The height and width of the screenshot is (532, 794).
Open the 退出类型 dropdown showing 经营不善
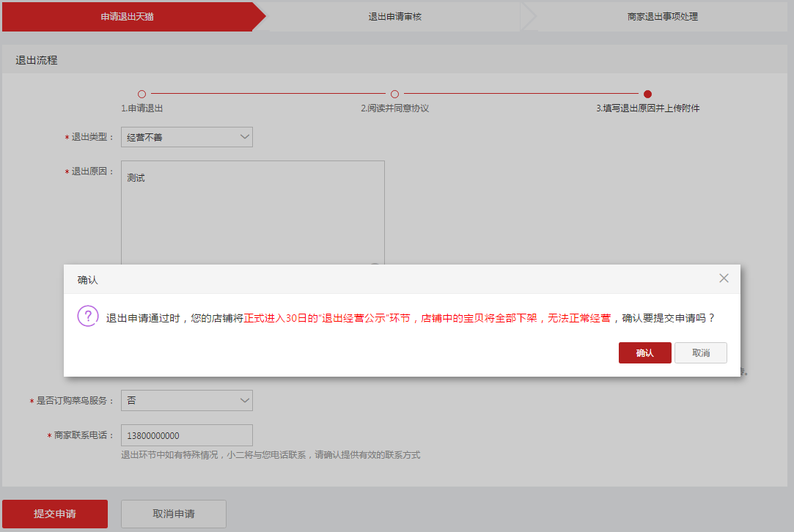pos(187,137)
